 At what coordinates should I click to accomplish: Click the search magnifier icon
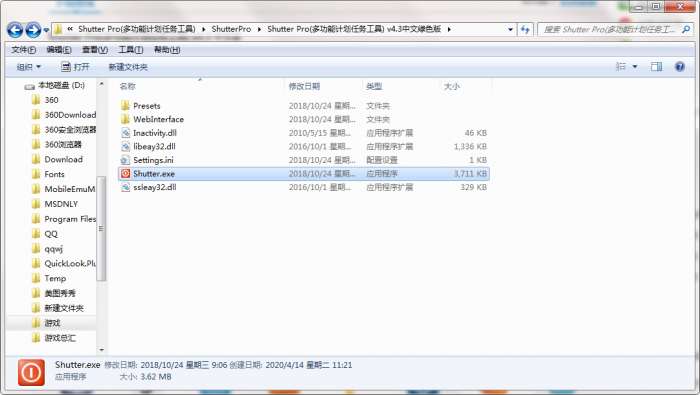[686, 29]
